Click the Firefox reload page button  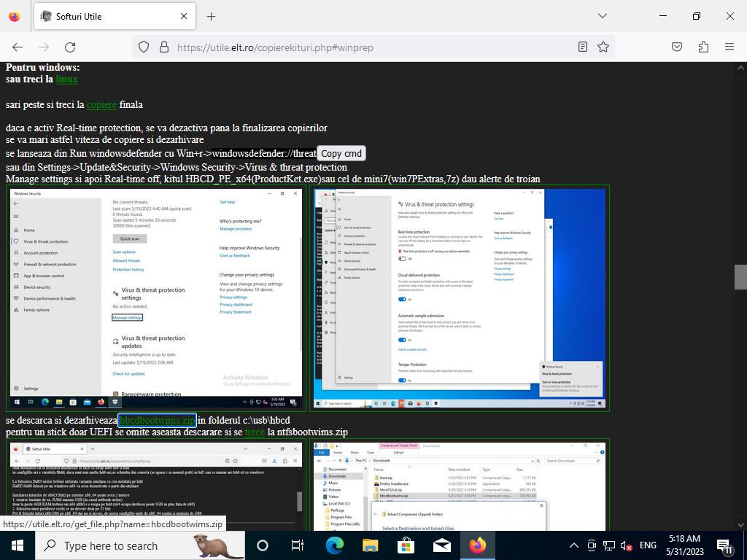tap(70, 47)
